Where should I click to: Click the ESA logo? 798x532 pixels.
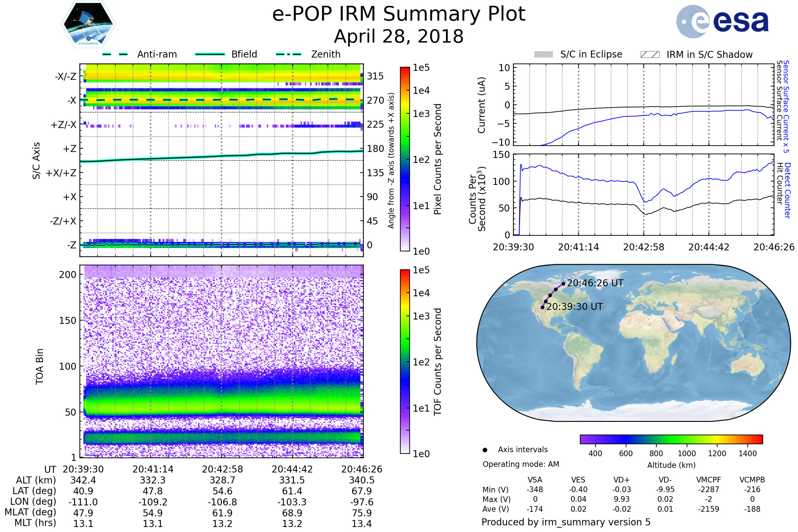pyautogui.click(x=723, y=21)
